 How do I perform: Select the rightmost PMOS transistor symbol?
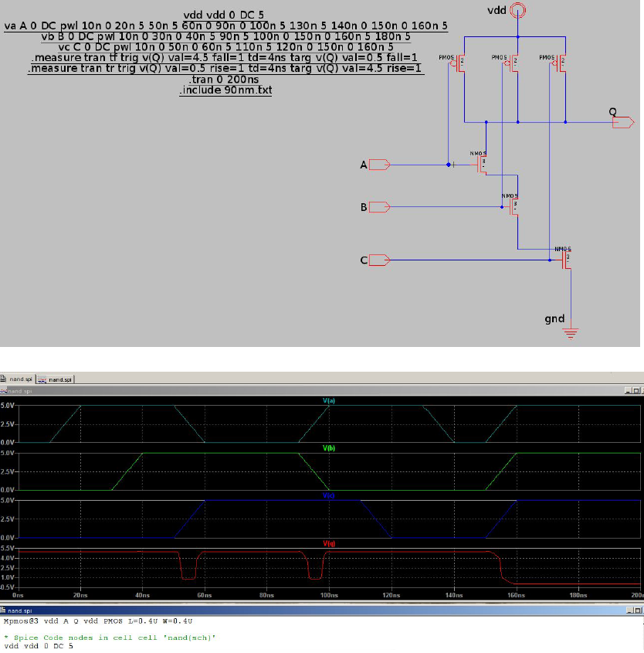561,62
